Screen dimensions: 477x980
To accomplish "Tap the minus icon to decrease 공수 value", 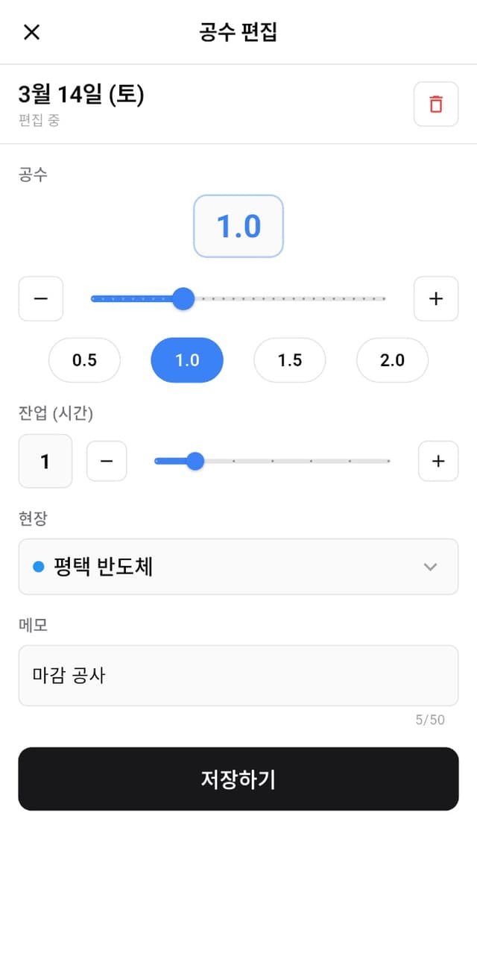I will coord(40,298).
